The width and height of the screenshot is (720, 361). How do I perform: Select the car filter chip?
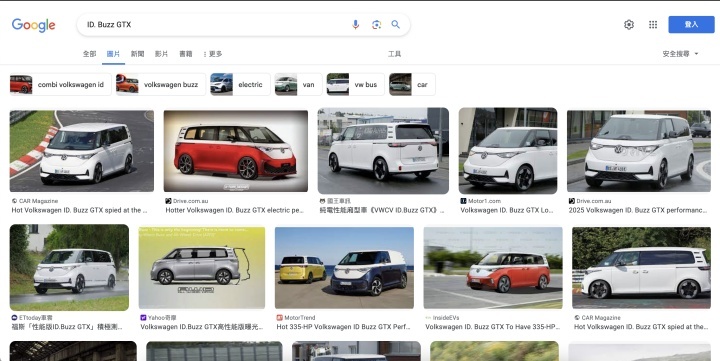[x=412, y=85]
